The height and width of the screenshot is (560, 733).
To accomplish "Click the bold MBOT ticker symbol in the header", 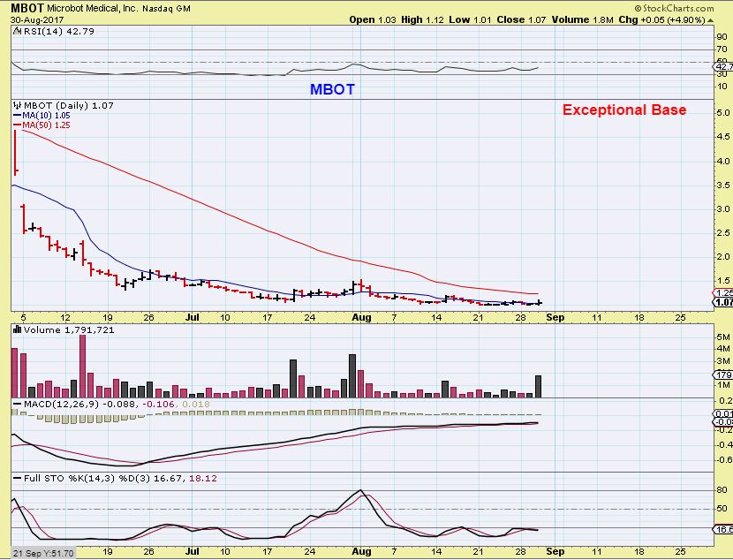I will coord(27,8).
